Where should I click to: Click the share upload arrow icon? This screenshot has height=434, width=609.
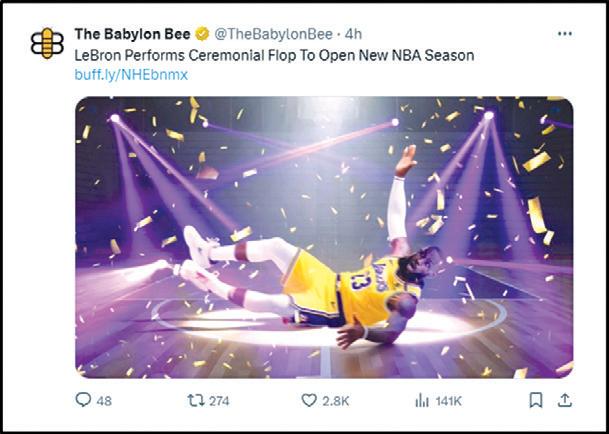tap(564, 400)
